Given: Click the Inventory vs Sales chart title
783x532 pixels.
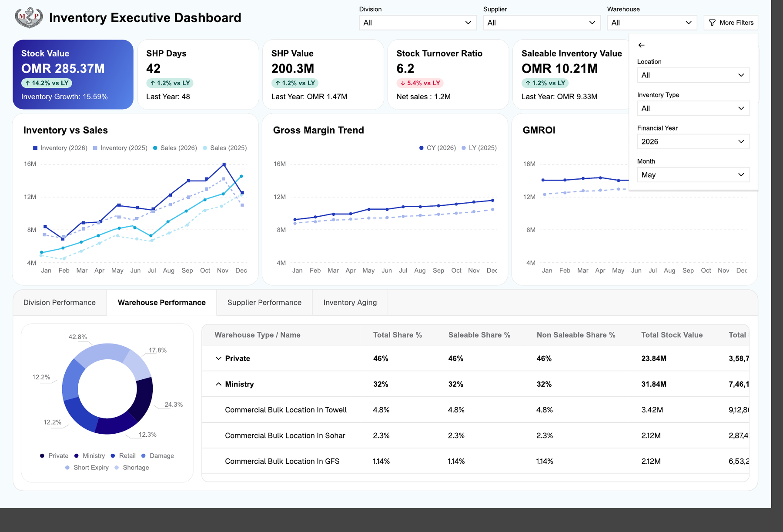Looking at the screenshot, I should pyautogui.click(x=66, y=130).
